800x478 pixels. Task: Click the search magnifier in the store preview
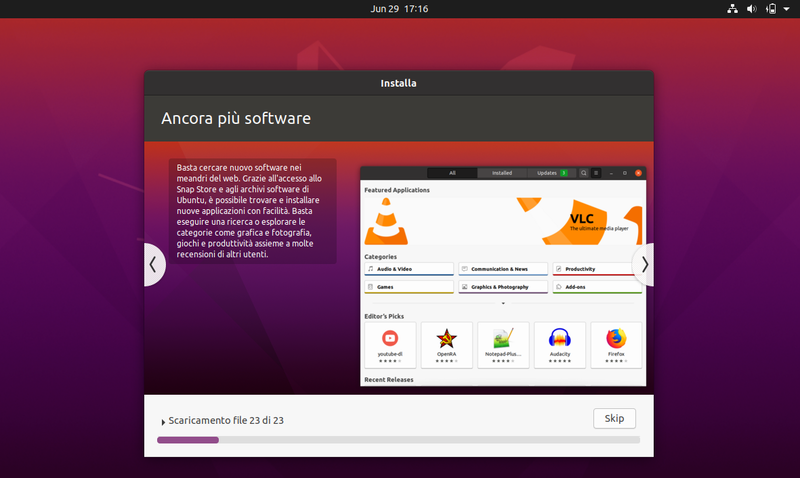click(583, 173)
